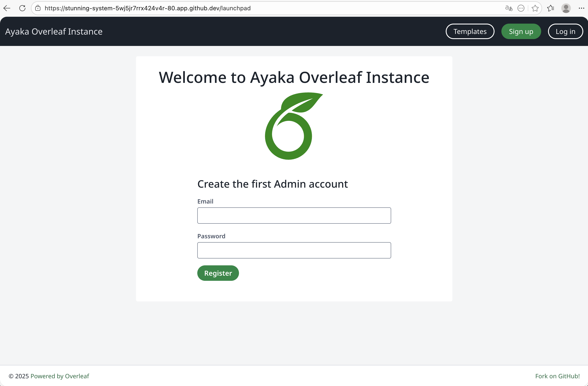Open the favorites list icon
588x386 pixels.
coord(551,8)
